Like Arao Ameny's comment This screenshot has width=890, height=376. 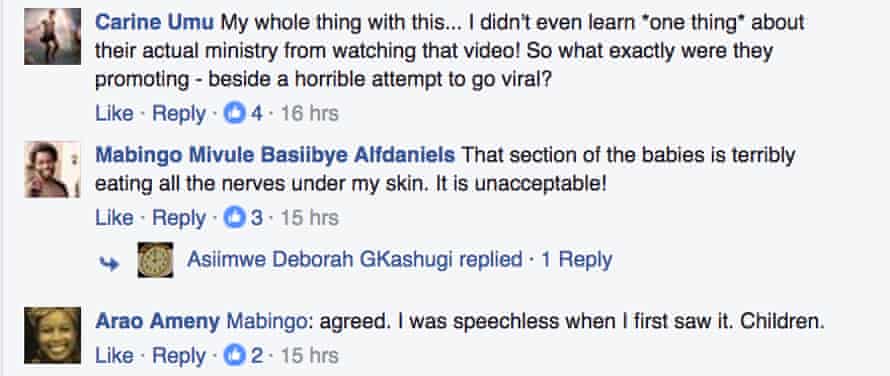(114, 356)
